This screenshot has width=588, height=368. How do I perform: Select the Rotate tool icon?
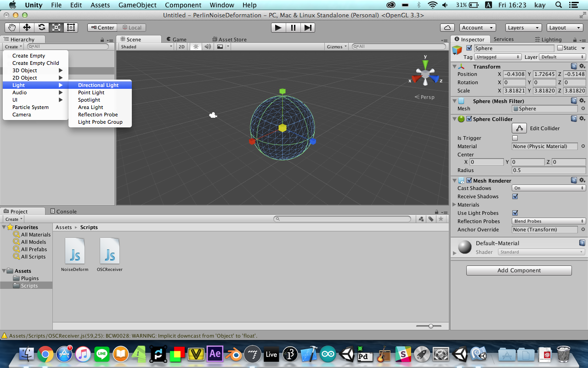(42, 28)
